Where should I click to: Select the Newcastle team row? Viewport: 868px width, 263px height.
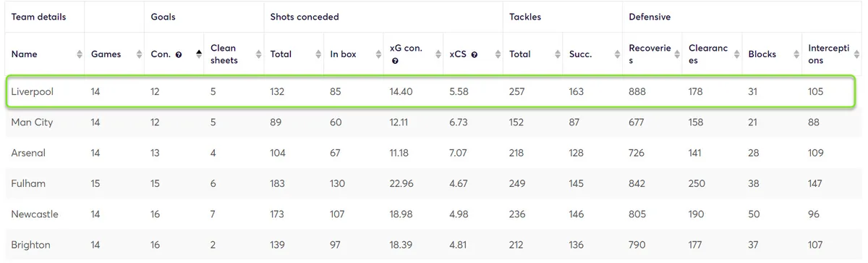[433, 214]
